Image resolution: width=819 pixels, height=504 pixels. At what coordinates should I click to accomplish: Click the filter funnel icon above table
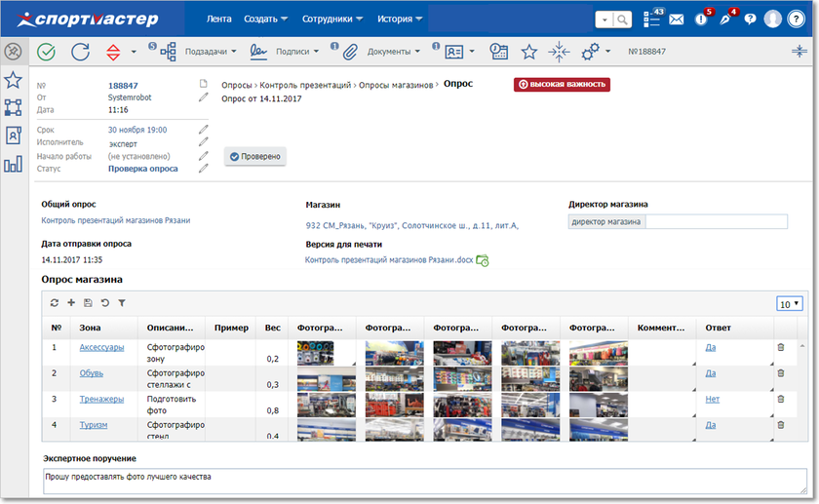tap(121, 303)
